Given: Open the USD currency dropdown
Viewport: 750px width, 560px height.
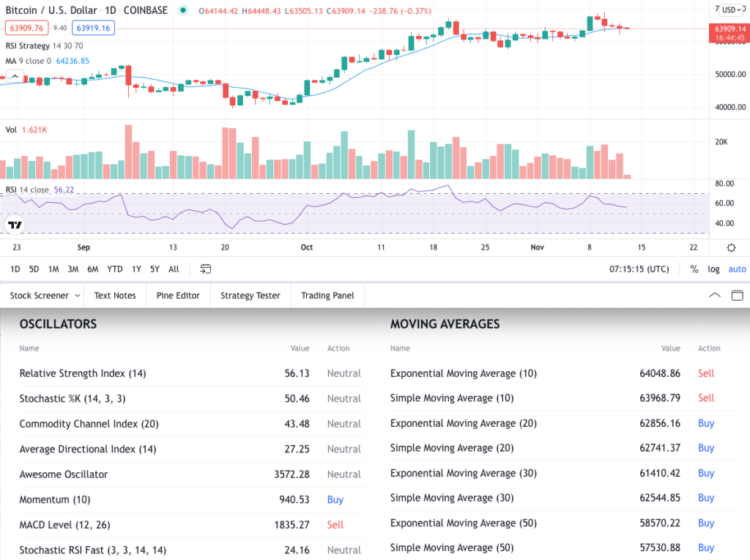Looking at the screenshot, I should tap(732, 10).
